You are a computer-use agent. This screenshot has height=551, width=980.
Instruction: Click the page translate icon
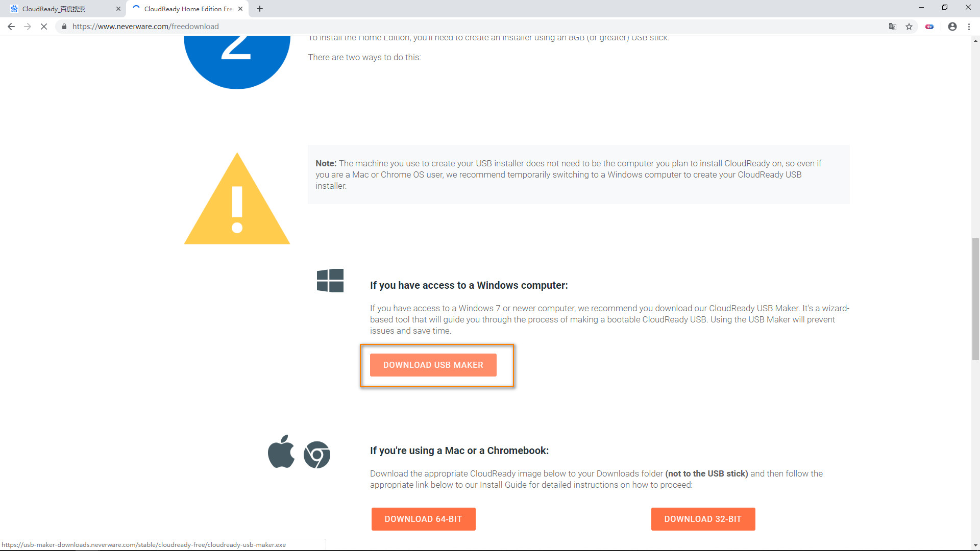pos(891,26)
